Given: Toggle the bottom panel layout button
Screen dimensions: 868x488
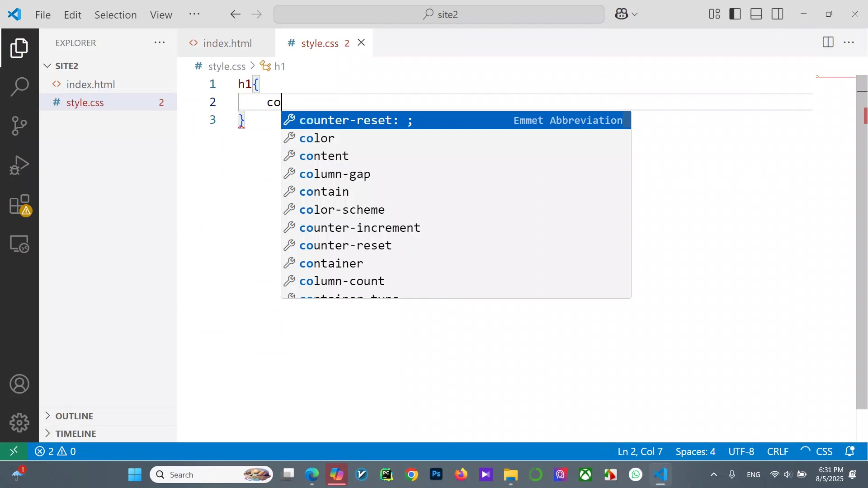Looking at the screenshot, I should 756,14.
